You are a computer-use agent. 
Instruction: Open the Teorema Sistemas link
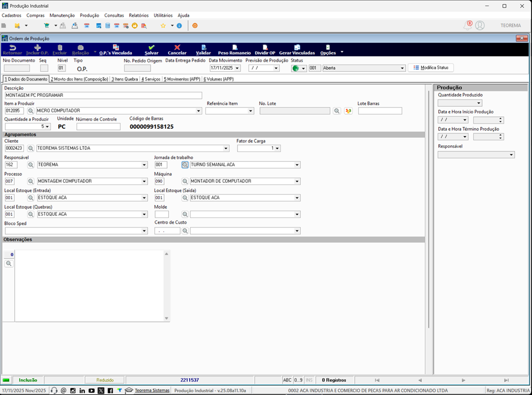pos(152,391)
